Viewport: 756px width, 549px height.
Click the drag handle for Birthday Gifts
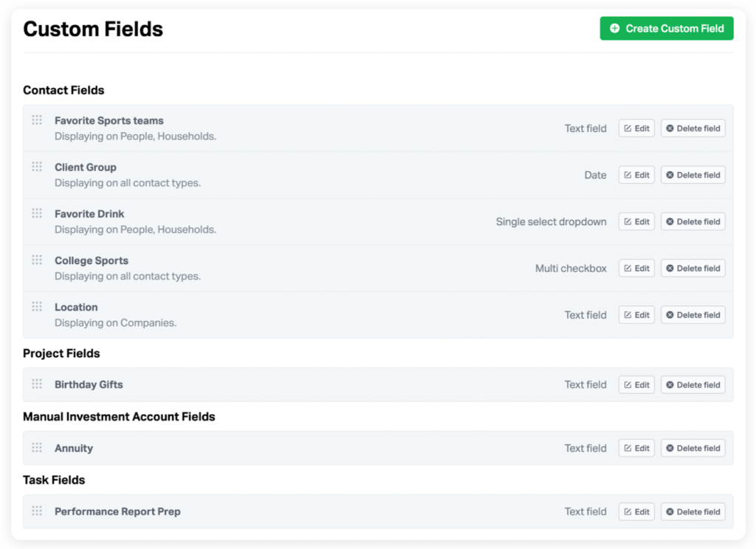pos(36,384)
